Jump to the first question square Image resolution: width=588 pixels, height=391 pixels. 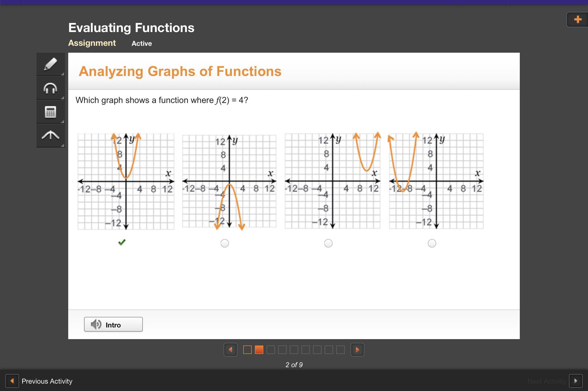click(247, 350)
